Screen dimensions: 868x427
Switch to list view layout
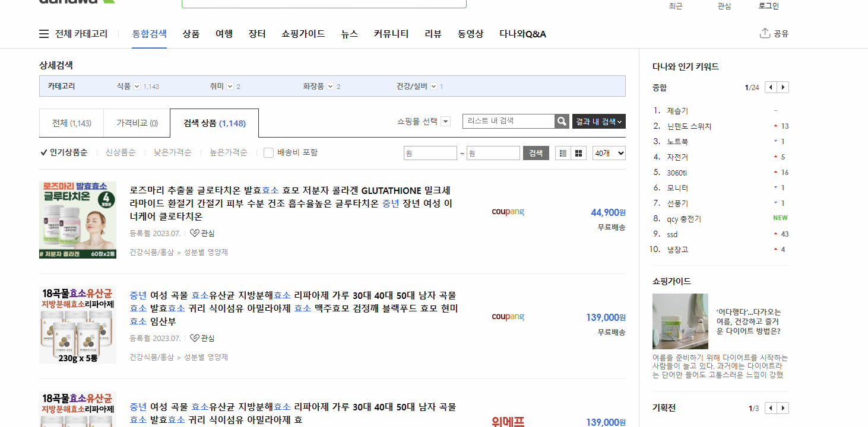pos(563,152)
